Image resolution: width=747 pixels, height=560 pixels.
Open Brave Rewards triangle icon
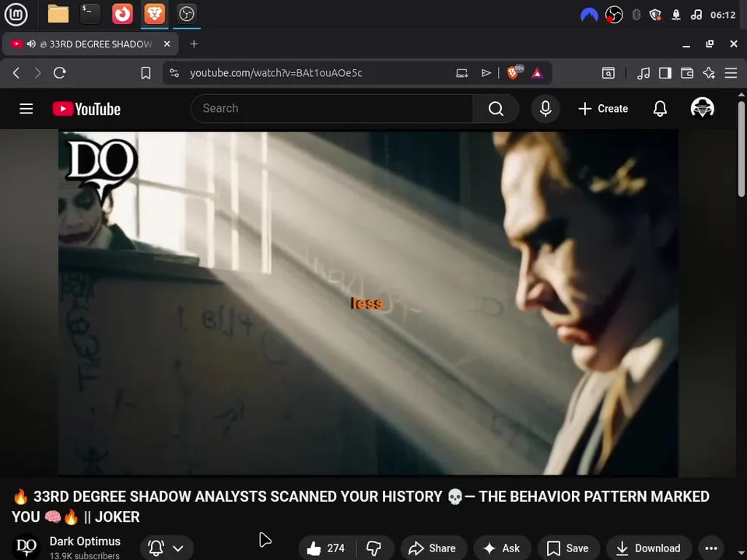[538, 73]
